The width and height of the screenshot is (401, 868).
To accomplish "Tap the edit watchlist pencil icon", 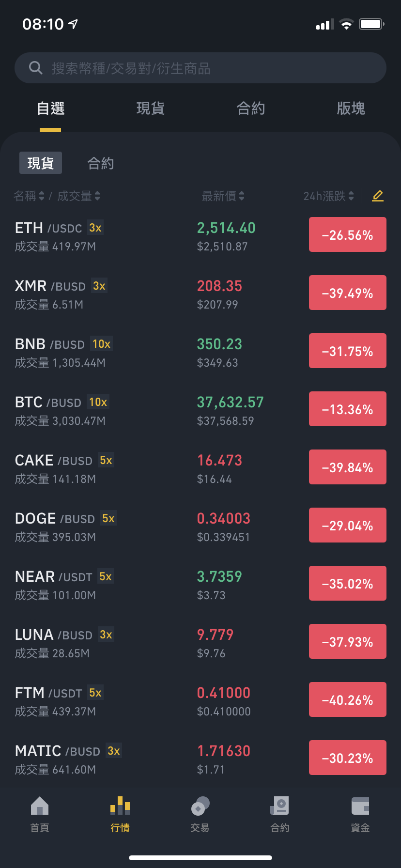I will pyautogui.click(x=378, y=196).
